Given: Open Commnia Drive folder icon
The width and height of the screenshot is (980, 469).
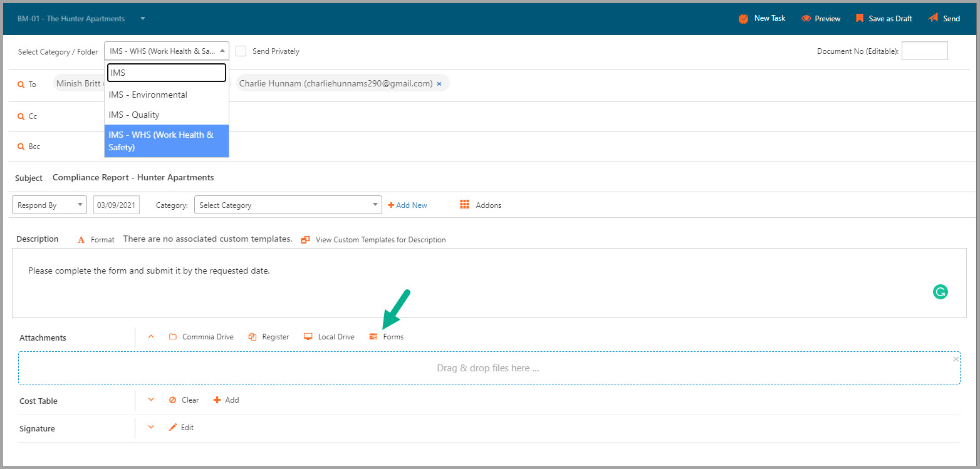Looking at the screenshot, I should coord(173,337).
